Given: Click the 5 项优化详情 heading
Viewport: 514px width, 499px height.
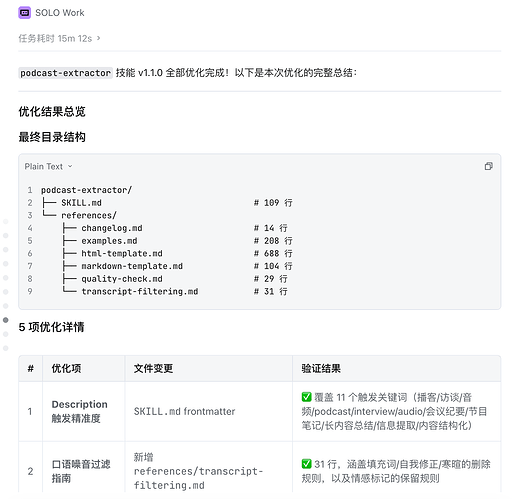Looking at the screenshot, I should (x=51, y=327).
